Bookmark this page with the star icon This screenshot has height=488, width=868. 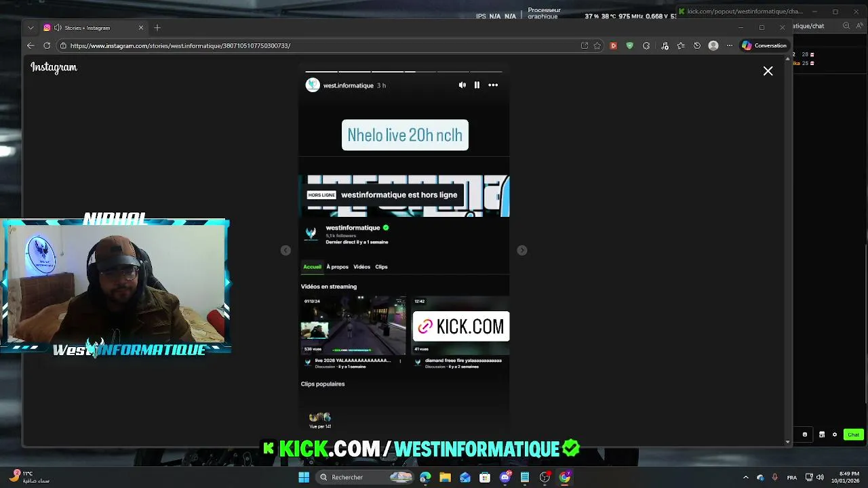click(x=597, y=45)
